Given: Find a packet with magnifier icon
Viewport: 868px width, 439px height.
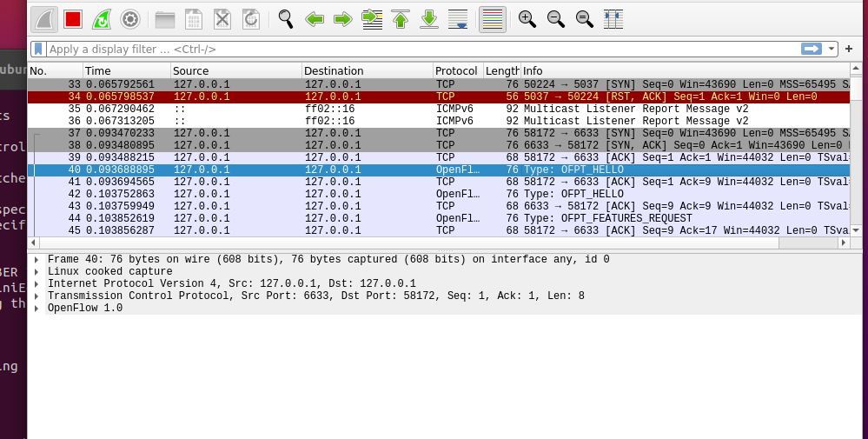Looking at the screenshot, I should tap(286, 19).
